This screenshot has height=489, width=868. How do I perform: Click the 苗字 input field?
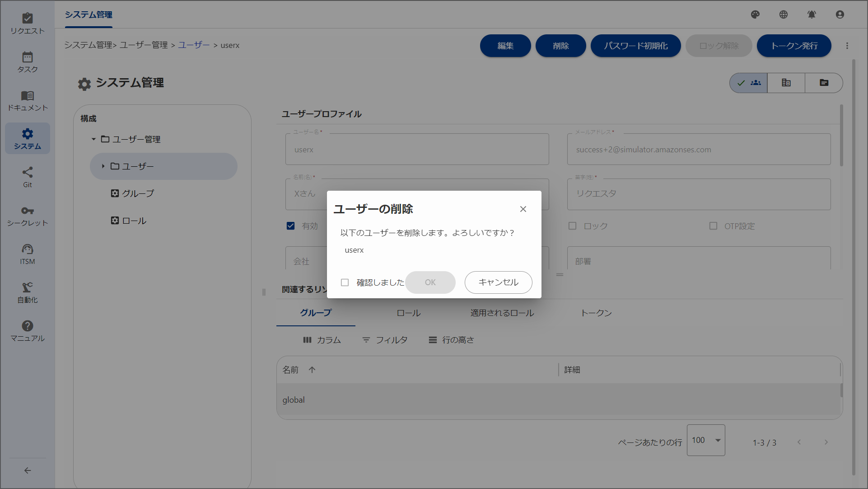(x=699, y=194)
